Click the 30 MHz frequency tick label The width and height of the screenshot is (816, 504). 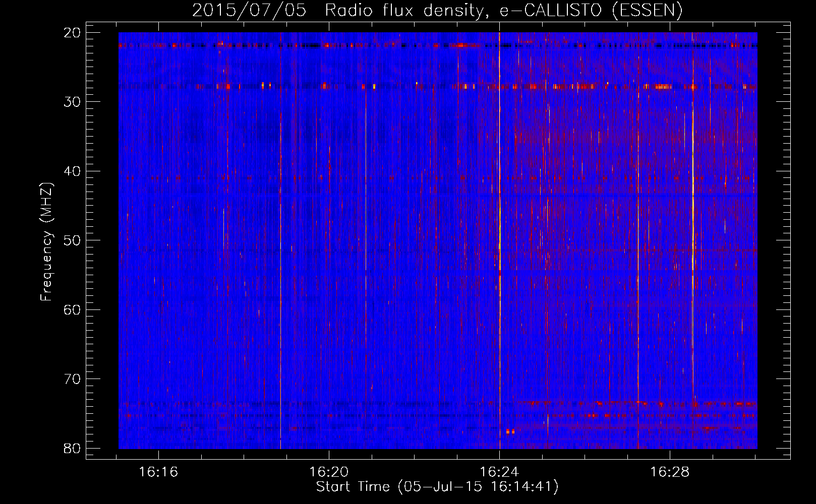click(x=72, y=102)
